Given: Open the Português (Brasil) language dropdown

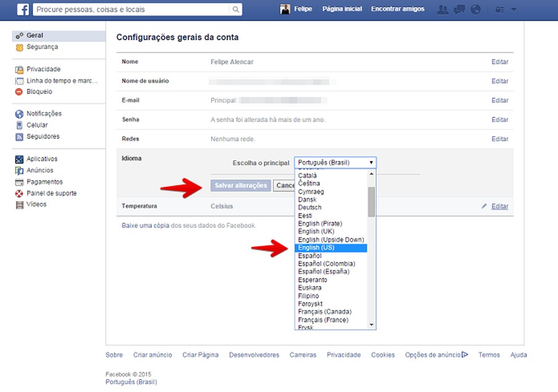Looking at the screenshot, I should pyautogui.click(x=335, y=163).
